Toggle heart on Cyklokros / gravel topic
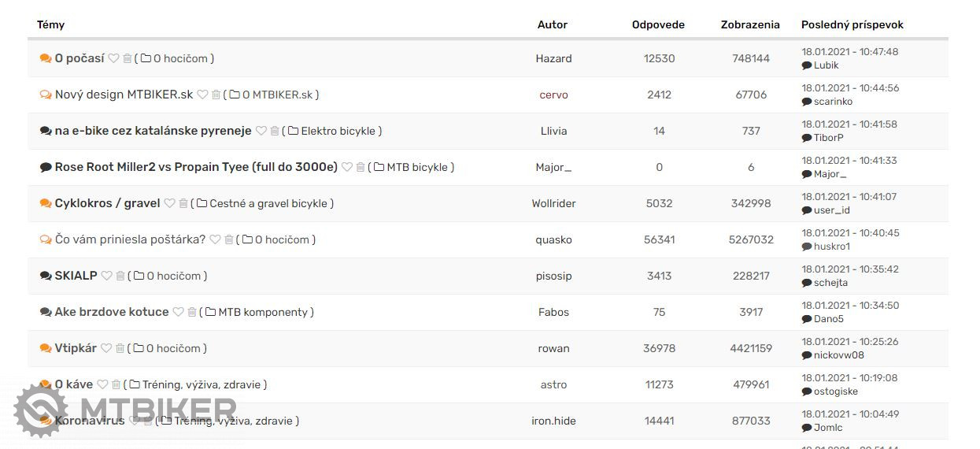Image resolution: width=980 pixels, height=449 pixels. pos(169,203)
